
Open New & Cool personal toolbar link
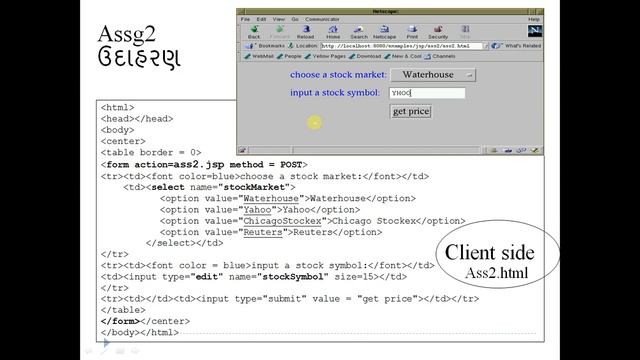(403, 56)
